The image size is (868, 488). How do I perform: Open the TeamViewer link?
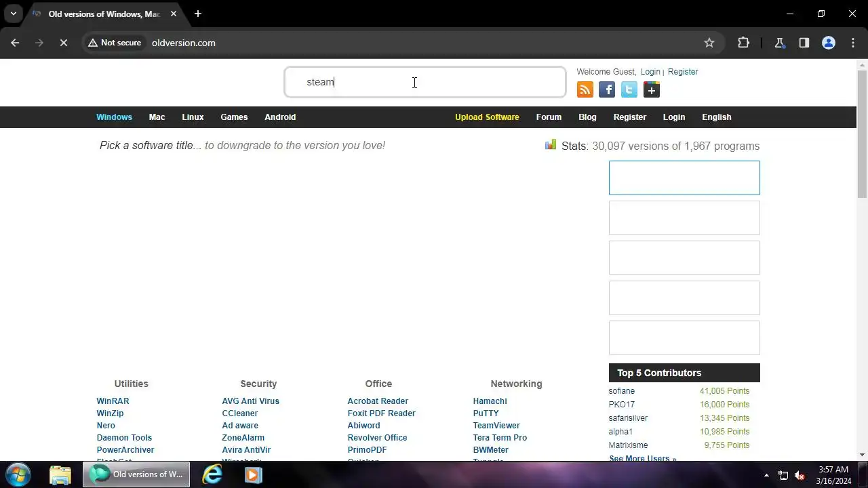click(496, 426)
